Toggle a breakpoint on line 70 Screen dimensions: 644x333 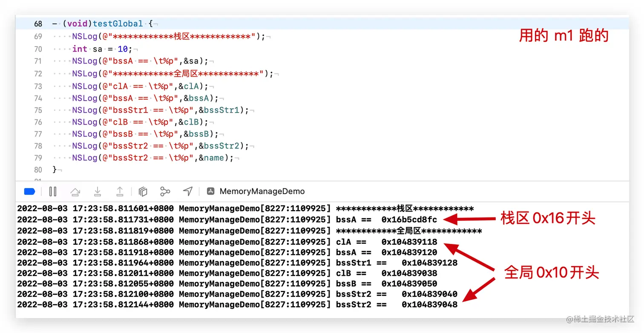click(38, 49)
